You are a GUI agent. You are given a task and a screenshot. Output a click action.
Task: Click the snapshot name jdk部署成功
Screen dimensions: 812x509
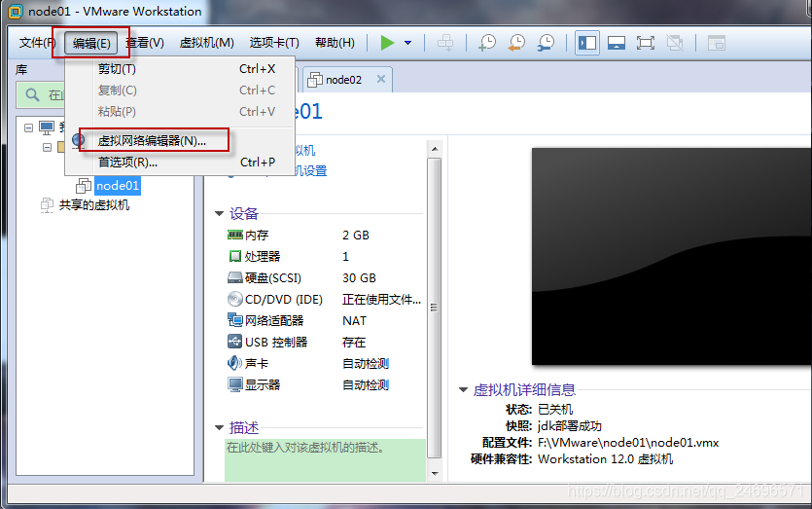tap(570, 426)
